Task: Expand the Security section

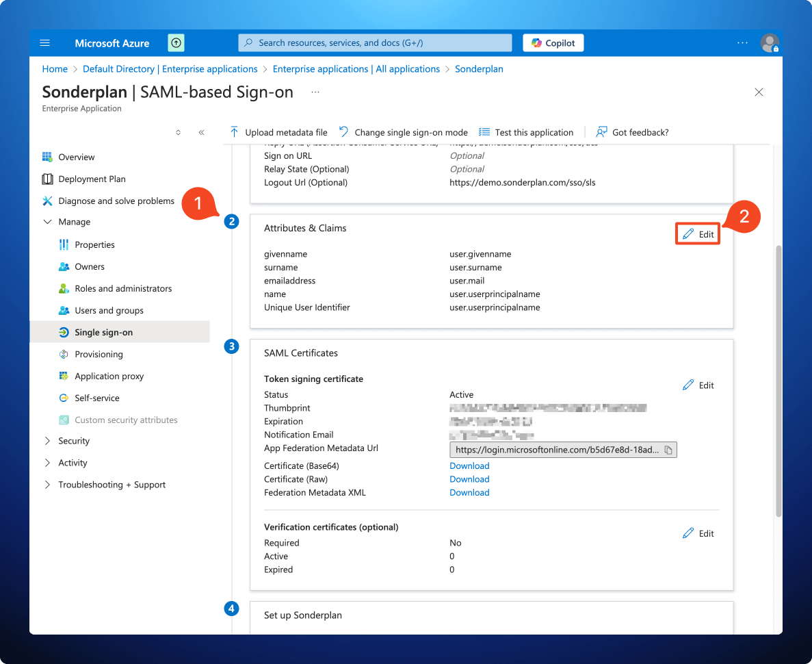Action: coord(47,441)
